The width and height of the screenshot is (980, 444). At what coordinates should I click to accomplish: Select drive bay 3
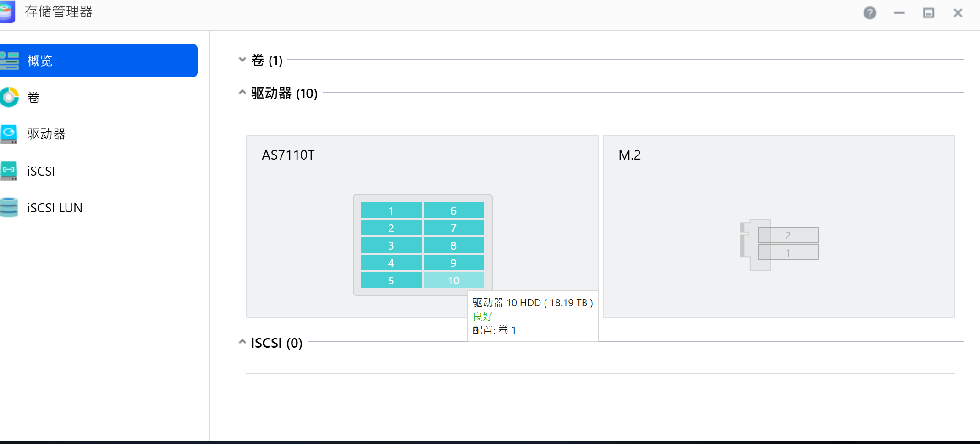pos(391,245)
